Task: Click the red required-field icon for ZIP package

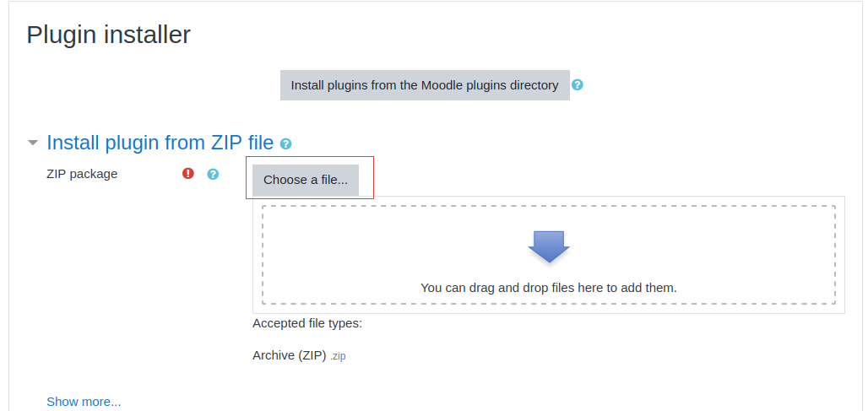Action: [188, 174]
